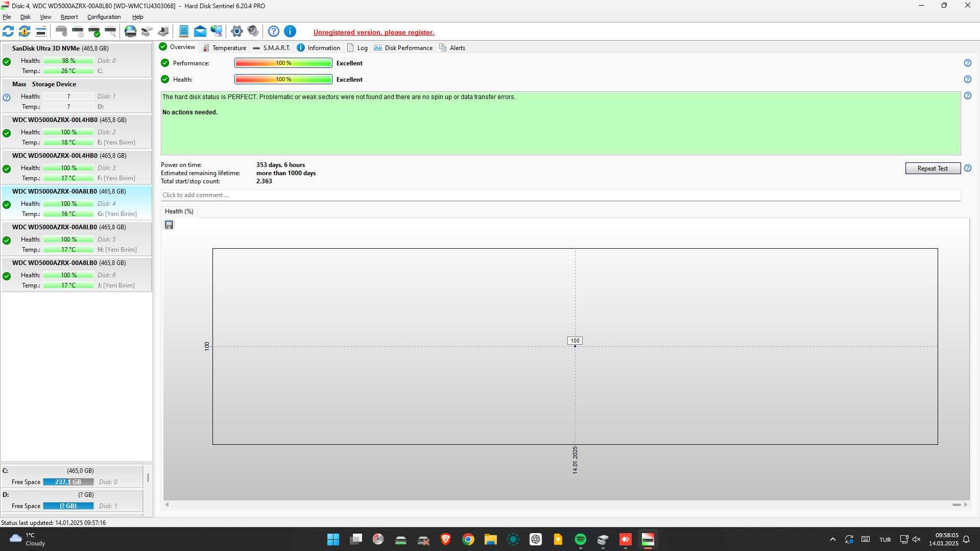Save the health graph with floppy icon
Image resolution: width=980 pixels, height=551 pixels.
pyautogui.click(x=169, y=225)
